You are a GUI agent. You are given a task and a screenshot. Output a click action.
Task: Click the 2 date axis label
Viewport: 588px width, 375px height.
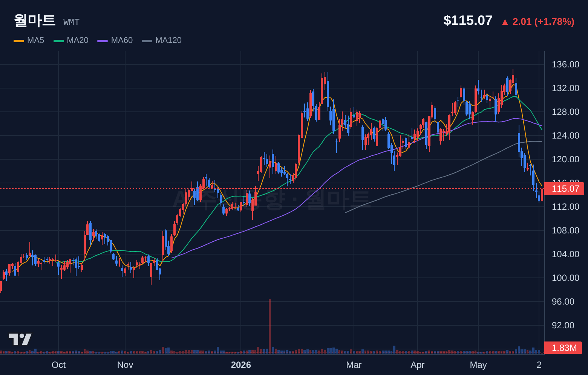coord(539,365)
